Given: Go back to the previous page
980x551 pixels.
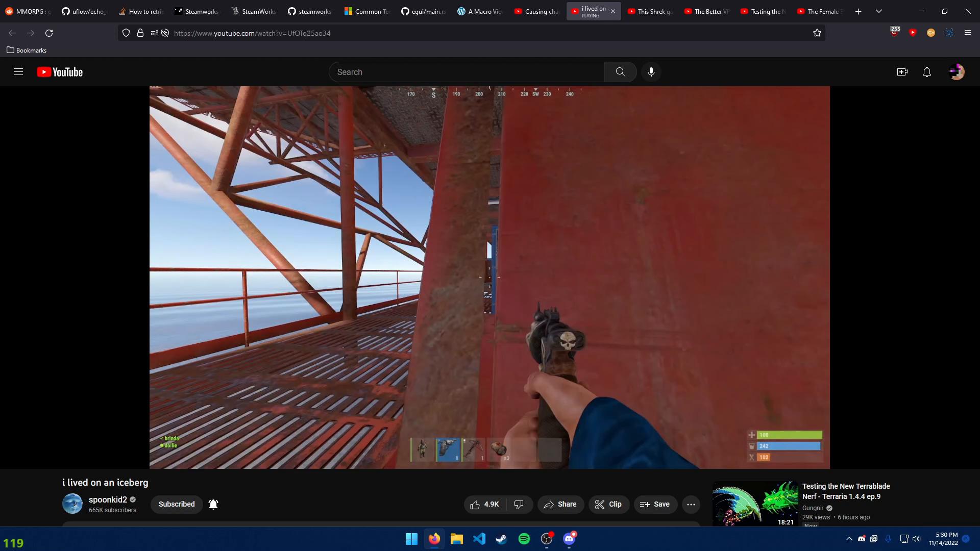Looking at the screenshot, I should point(12,33).
